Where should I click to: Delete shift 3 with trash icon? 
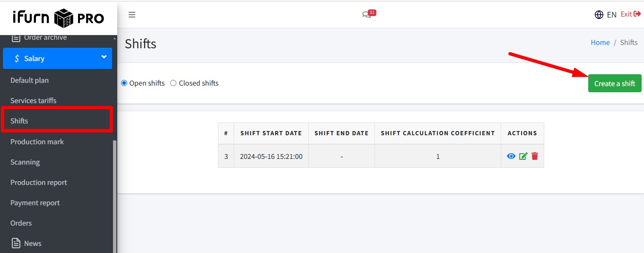coord(535,156)
